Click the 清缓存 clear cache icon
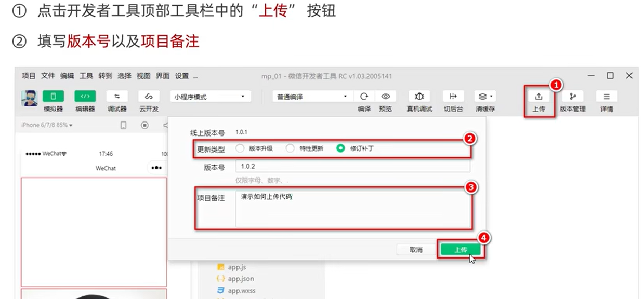 (x=485, y=97)
